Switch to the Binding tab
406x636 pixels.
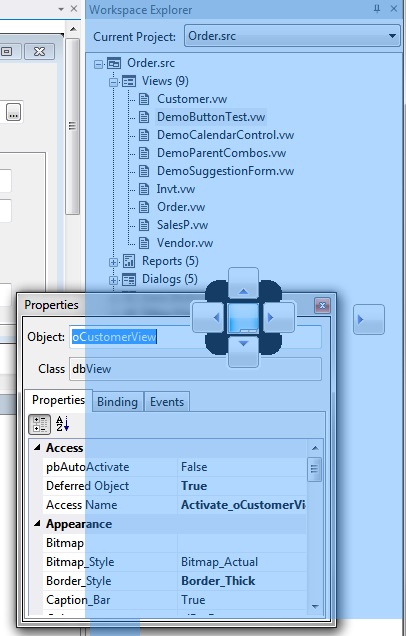118,402
